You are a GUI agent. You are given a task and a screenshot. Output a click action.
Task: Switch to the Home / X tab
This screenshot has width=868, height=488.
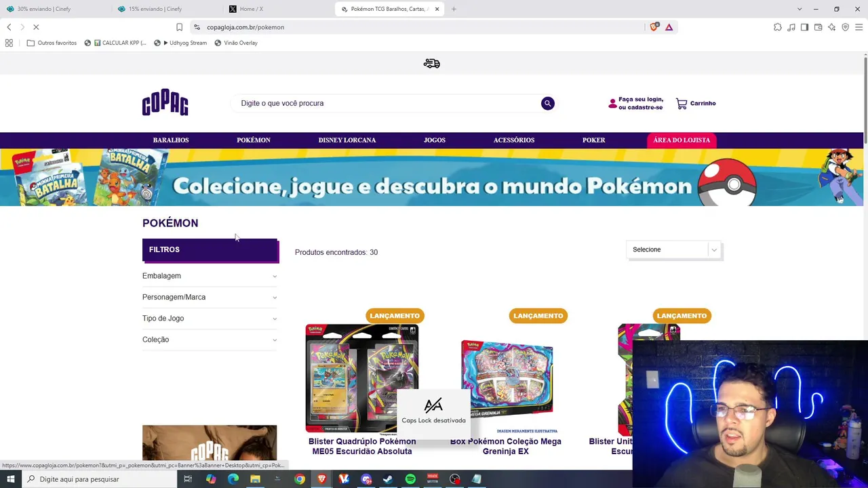click(x=278, y=9)
